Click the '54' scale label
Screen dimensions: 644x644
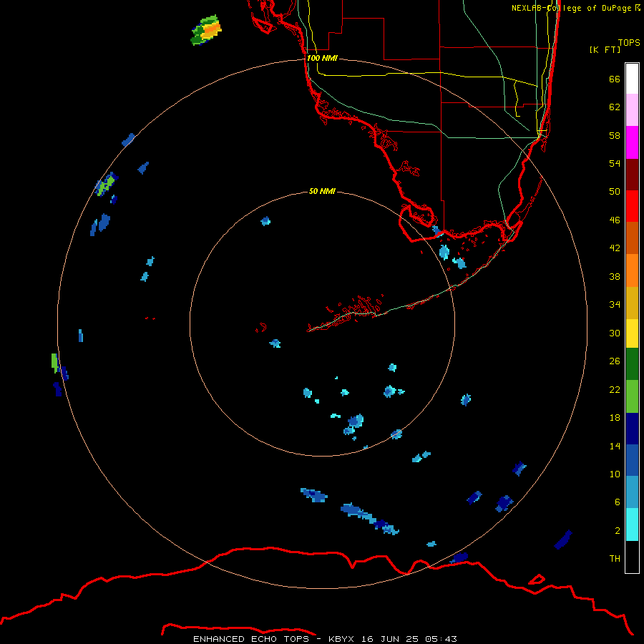coord(615,163)
